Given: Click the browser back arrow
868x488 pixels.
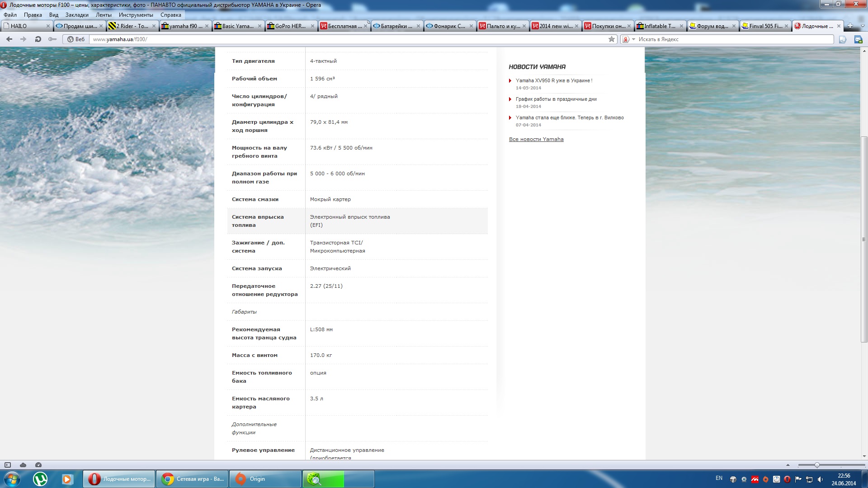Looking at the screenshot, I should 9,39.
